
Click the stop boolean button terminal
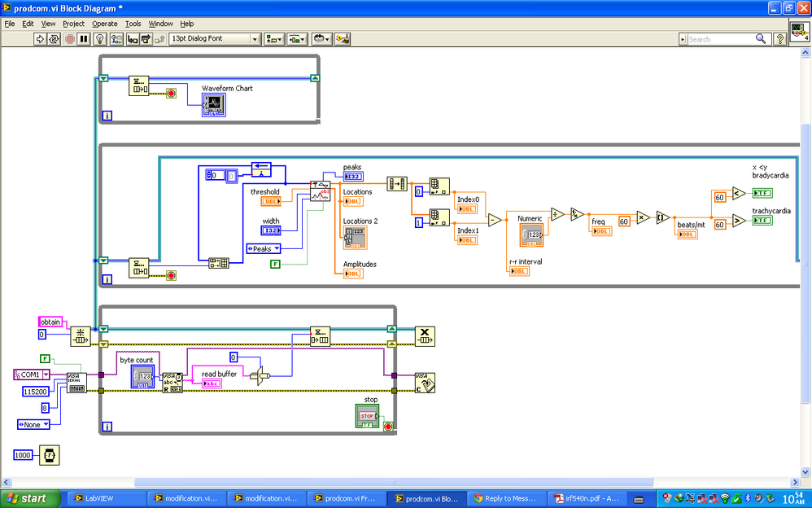point(367,416)
